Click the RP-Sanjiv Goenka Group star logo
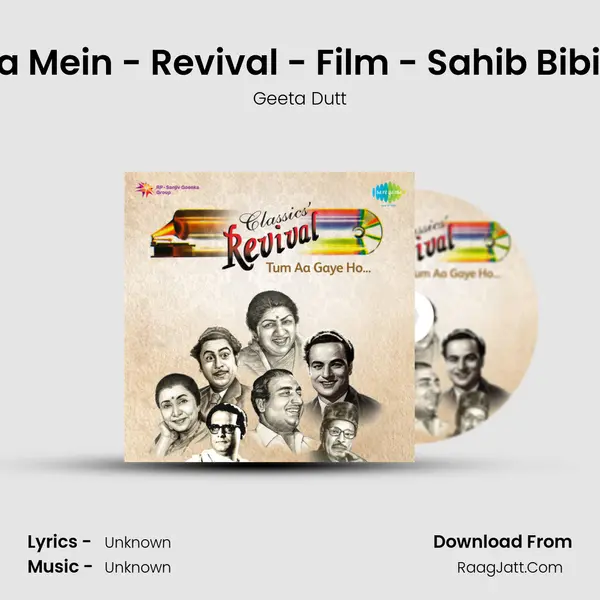Viewport: 600px width, 600px height. point(145,189)
